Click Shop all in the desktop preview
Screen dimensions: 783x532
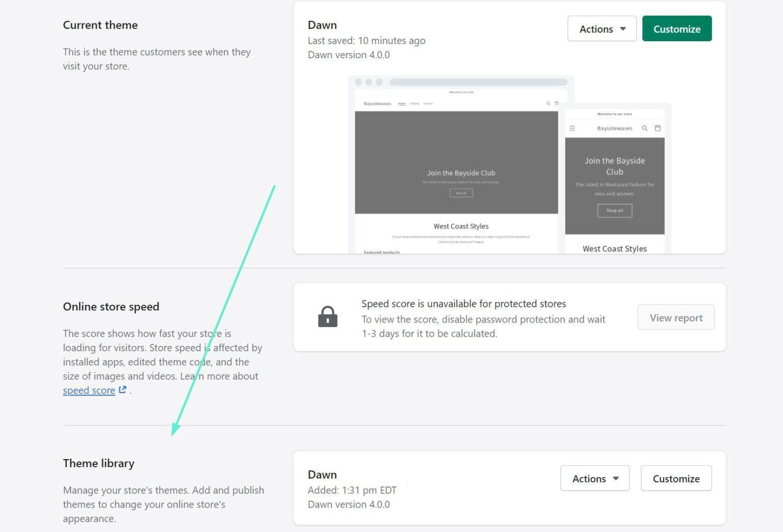point(460,193)
